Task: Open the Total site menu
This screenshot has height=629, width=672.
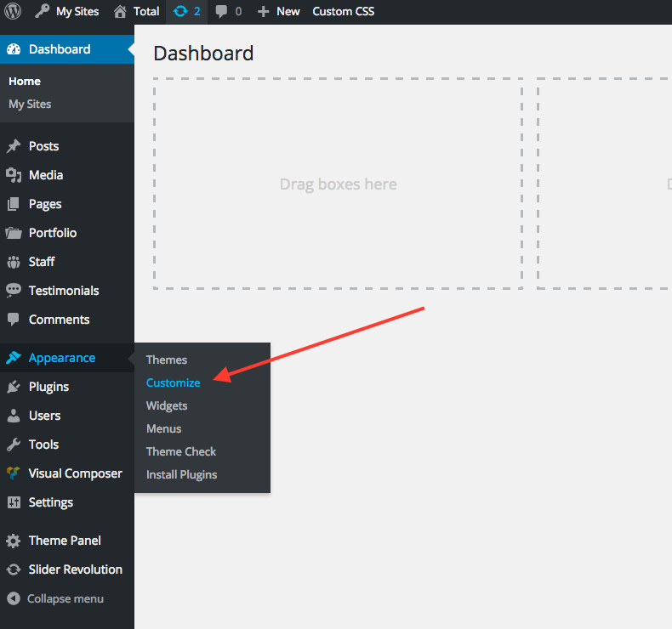Action: click(146, 12)
